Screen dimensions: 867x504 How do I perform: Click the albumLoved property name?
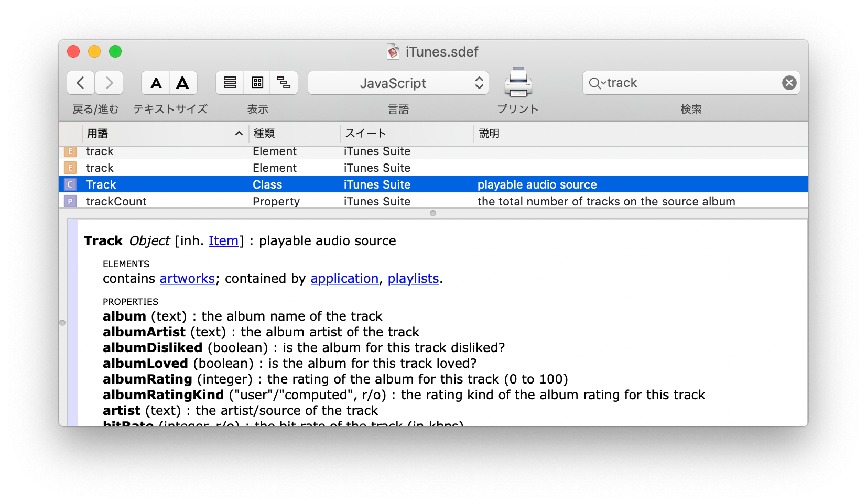click(145, 364)
